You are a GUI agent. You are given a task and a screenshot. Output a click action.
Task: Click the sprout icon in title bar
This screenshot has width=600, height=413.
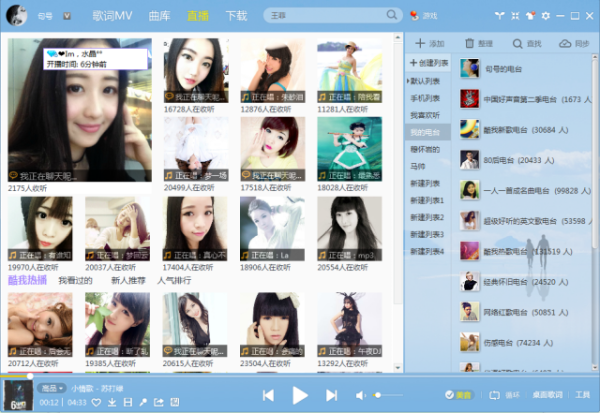pos(499,15)
